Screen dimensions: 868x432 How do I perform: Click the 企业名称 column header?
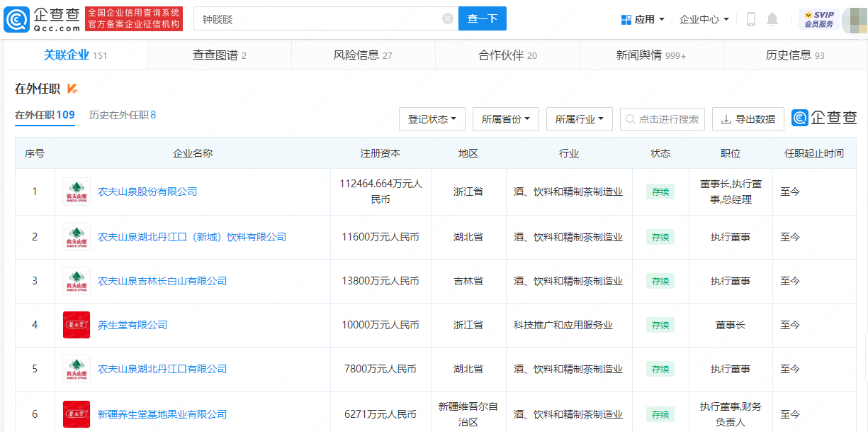click(193, 153)
